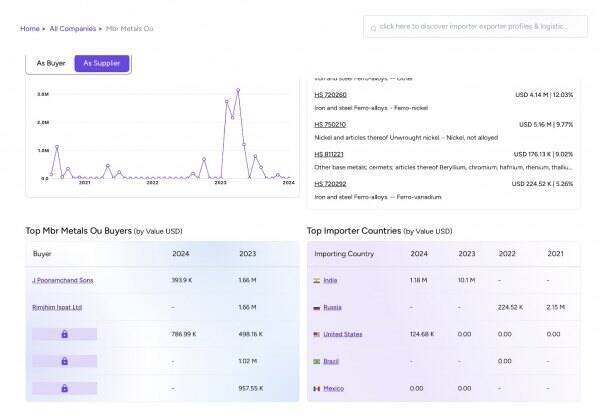The height and width of the screenshot is (420, 600).
Task: Click the Russia flag icon
Action: 317,308
